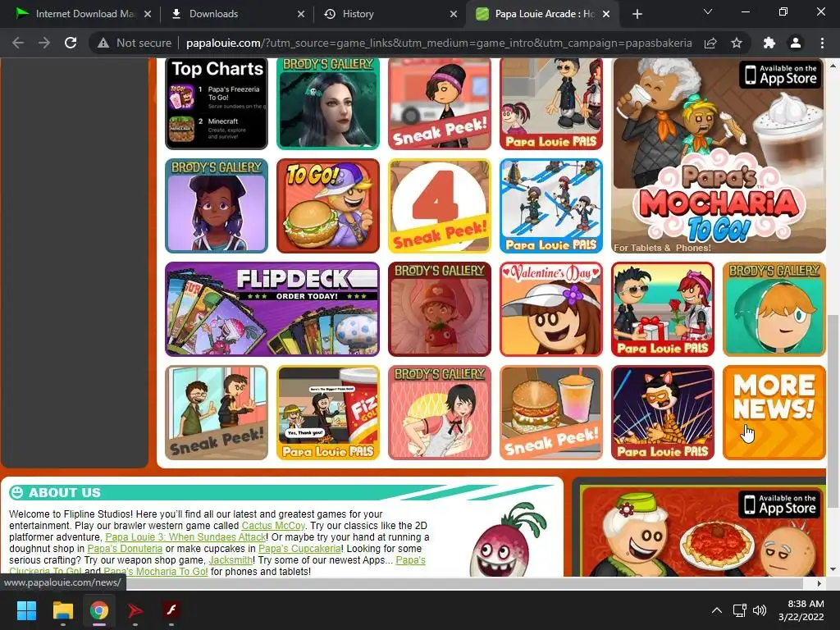This screenshot has height=630, width=840.
Task: Open the Chrome profile avatar icon
Action: pos(796,43)
